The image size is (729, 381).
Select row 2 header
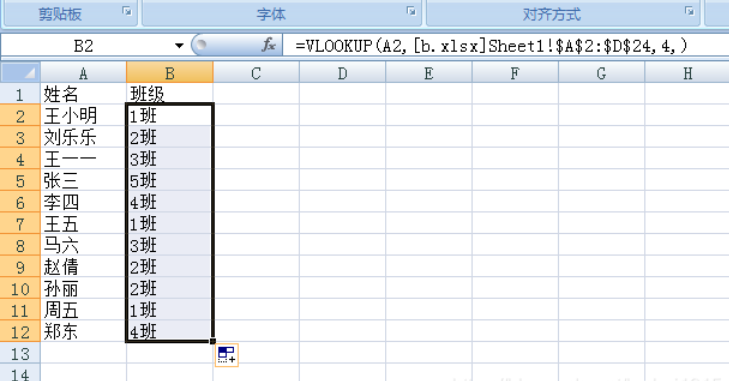pos(20,116)
